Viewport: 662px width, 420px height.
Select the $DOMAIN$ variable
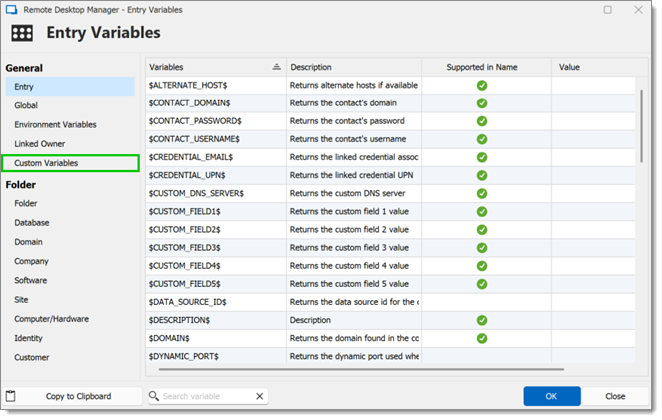[169, 339]
